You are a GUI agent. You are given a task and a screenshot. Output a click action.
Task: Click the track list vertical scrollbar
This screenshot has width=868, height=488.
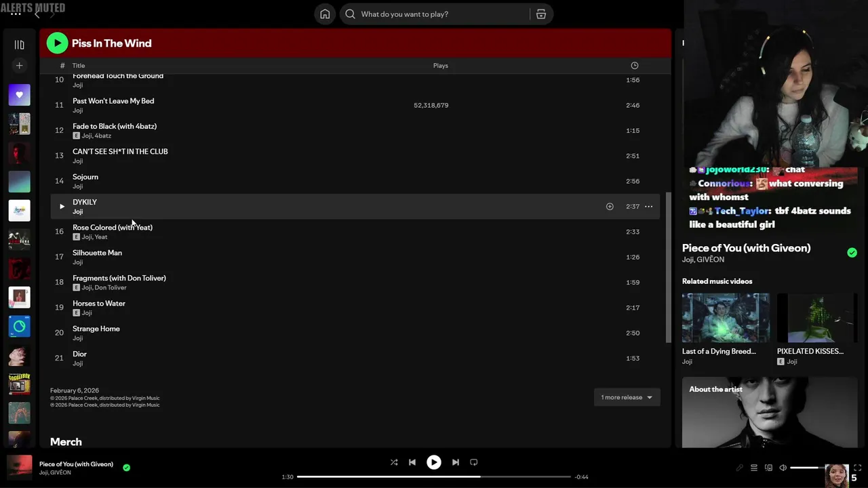[x=668, y=267]
